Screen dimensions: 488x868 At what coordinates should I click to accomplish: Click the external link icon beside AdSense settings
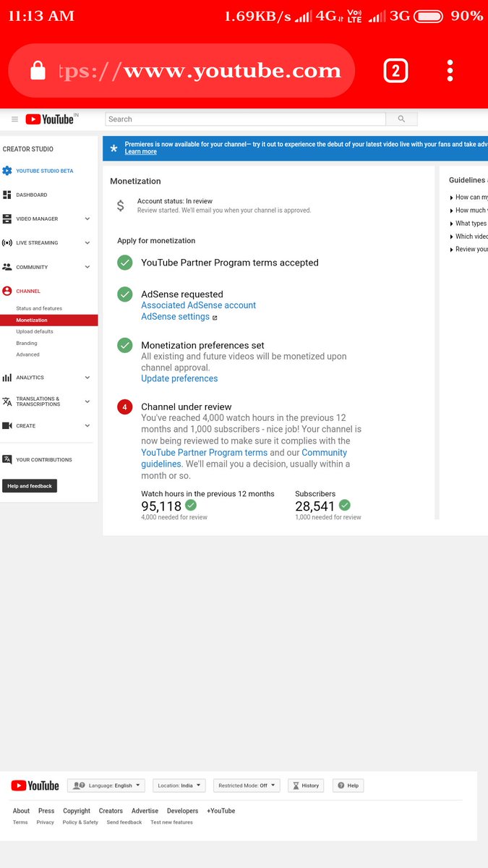click(x=215, y=318)
